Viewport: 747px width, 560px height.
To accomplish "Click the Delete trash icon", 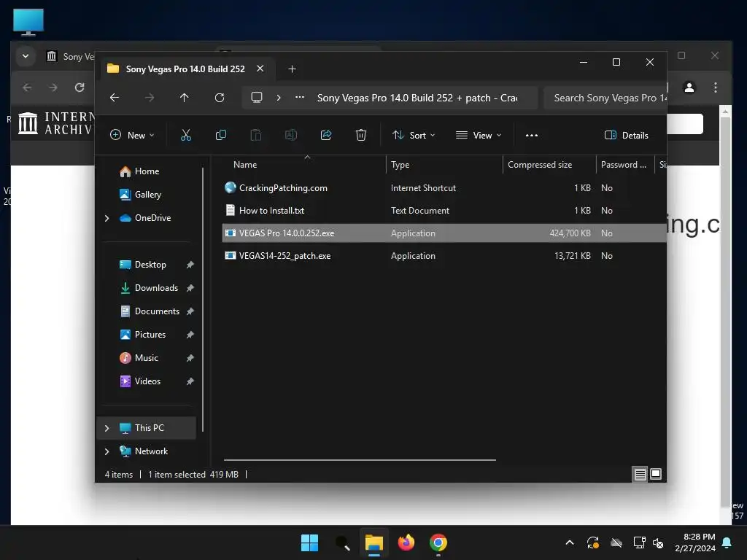I will (361, 135).
